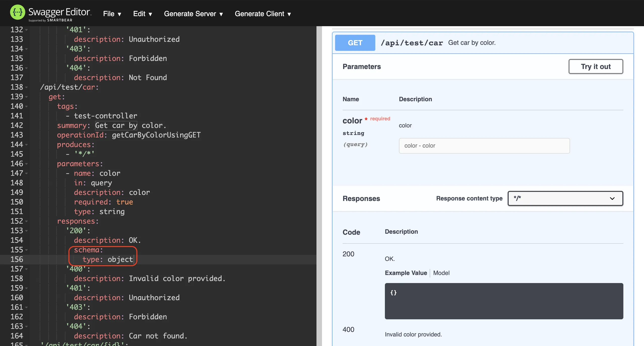Fold the responses block at line 152

(x=26, y=221)
